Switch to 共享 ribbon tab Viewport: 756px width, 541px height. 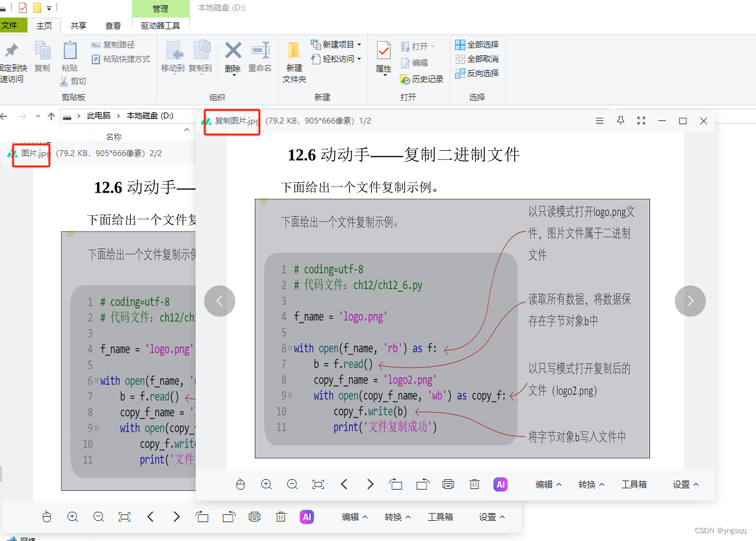(x=79, y=25)
